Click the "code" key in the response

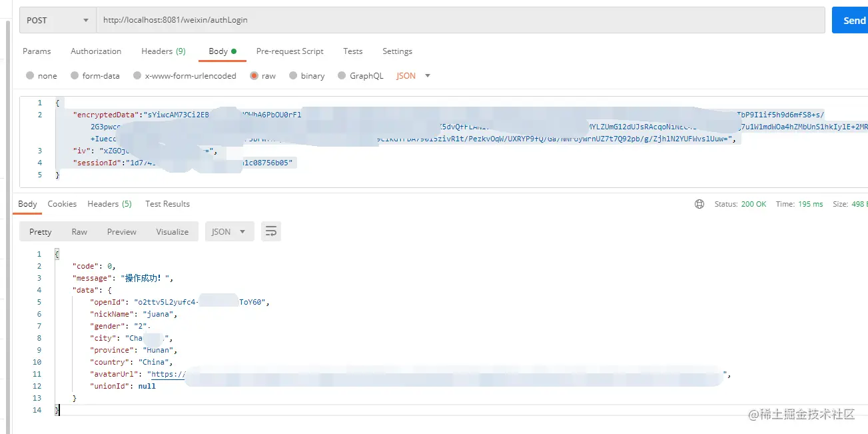(x=85, y=266)
